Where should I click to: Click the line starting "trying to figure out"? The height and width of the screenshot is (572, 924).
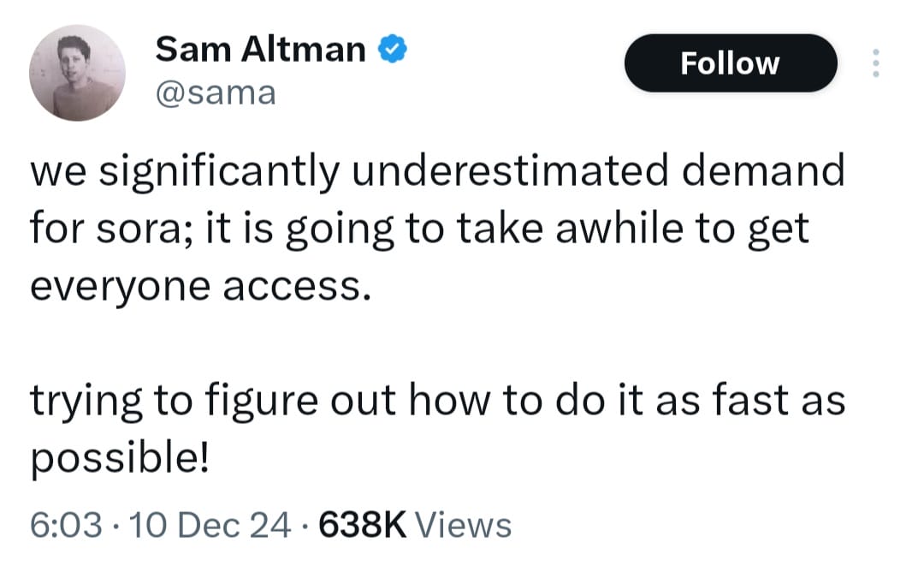point(436,402)
